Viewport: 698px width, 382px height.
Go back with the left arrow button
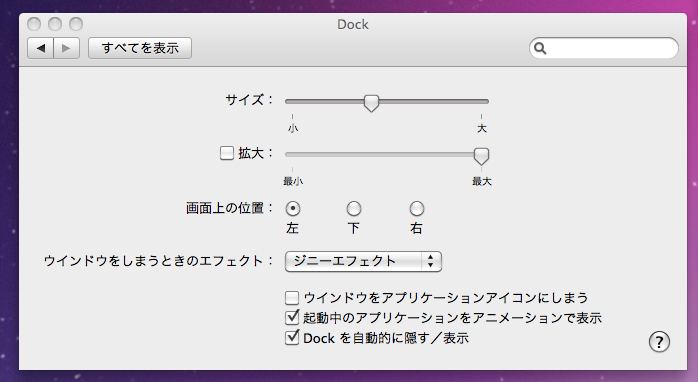point(41,48)
